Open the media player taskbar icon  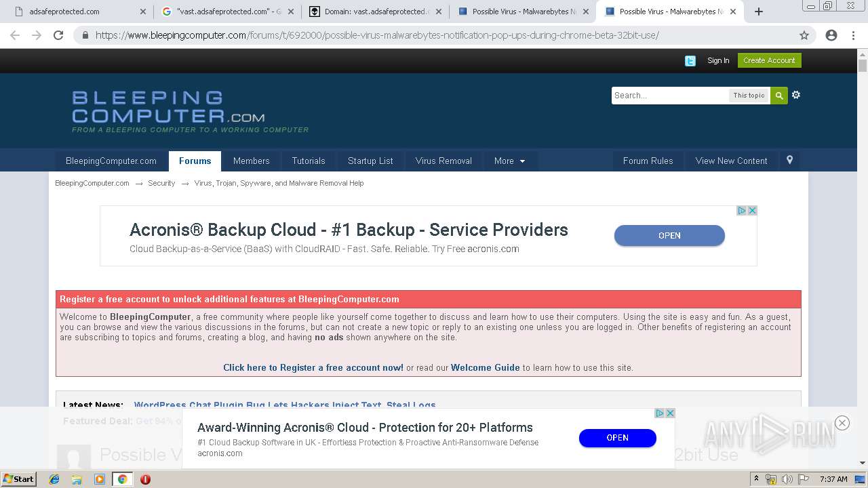coord(100,479)
